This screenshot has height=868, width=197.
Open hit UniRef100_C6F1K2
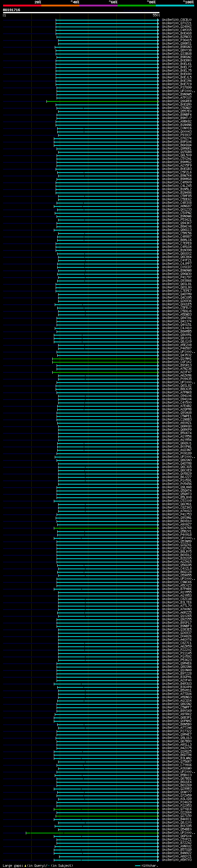pyautogui.click(x=176, y=361)
